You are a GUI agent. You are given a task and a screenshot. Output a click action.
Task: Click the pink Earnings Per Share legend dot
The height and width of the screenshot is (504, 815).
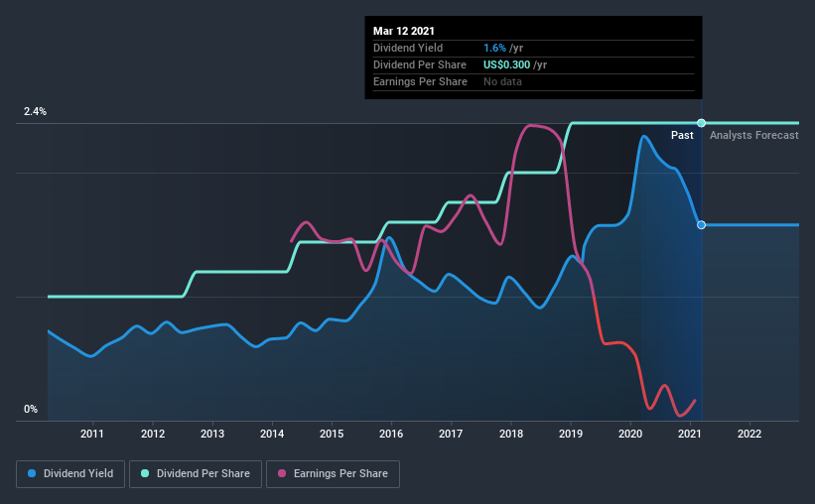[x=282, y=474]
